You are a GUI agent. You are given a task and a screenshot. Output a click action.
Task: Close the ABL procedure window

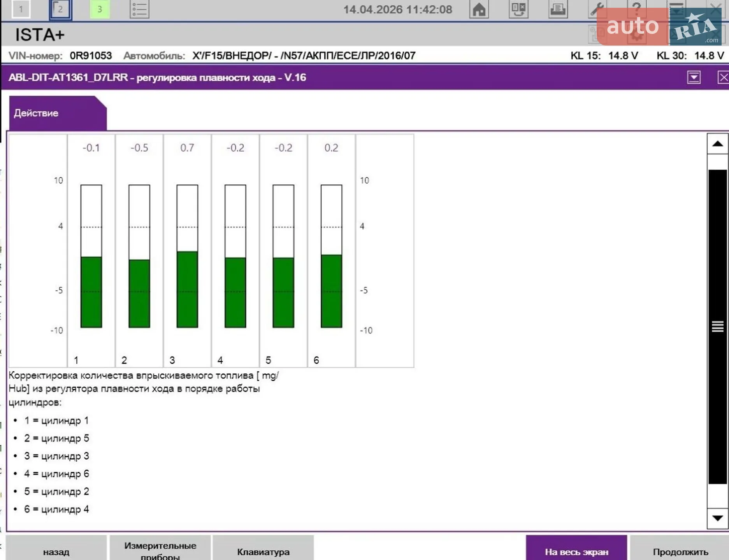(x=723, y=77)
